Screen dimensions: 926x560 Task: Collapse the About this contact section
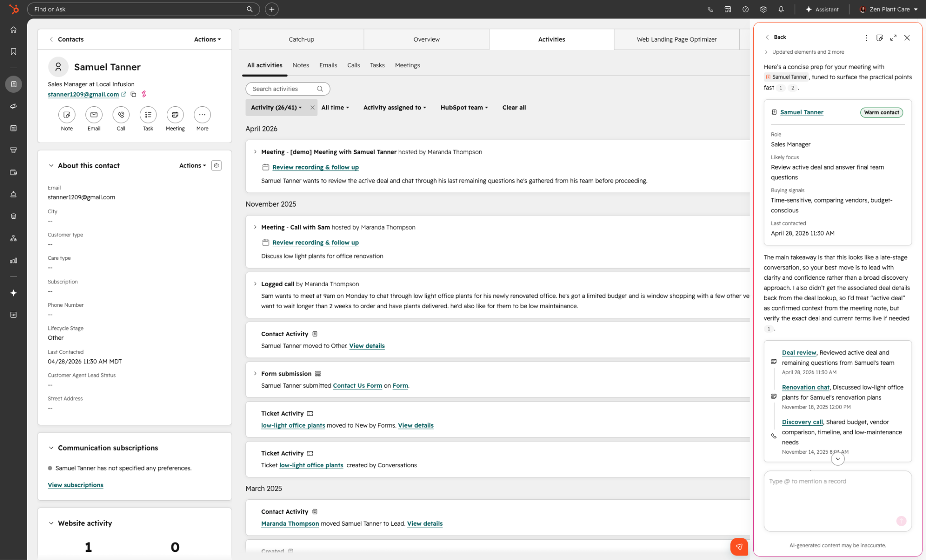51,165
